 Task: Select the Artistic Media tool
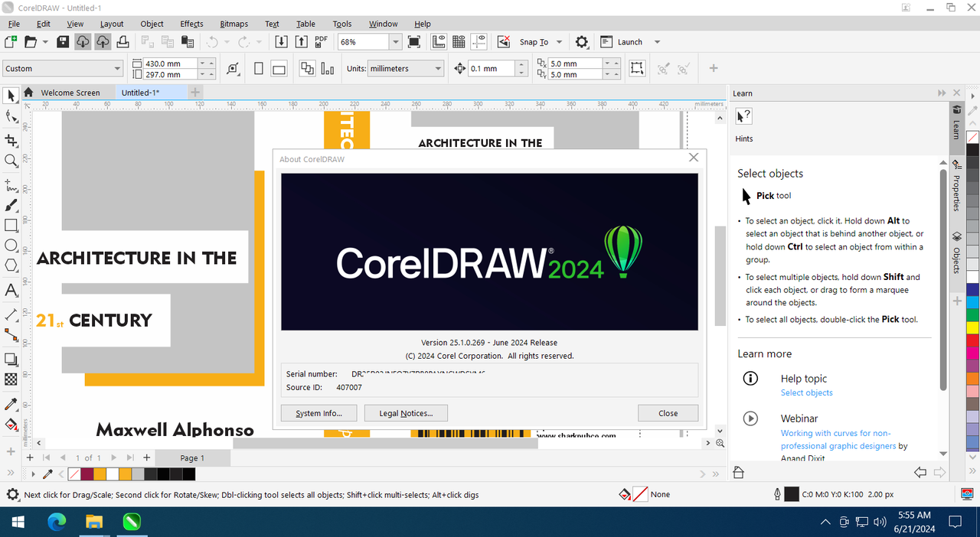11,205
